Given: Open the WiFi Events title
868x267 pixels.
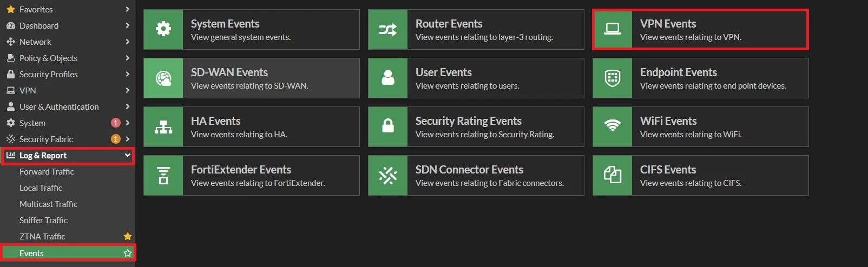Looking at the screenshot, I should [668, 121].
